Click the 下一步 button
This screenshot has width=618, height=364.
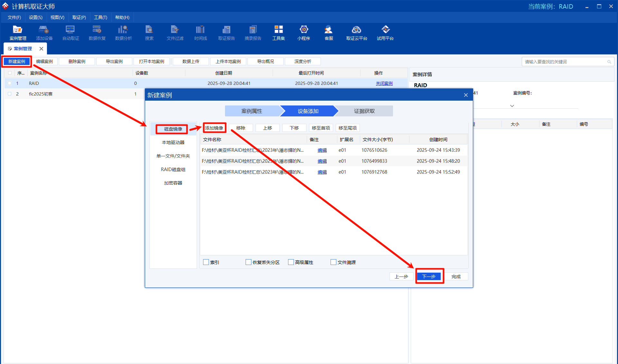click(429, 276)
